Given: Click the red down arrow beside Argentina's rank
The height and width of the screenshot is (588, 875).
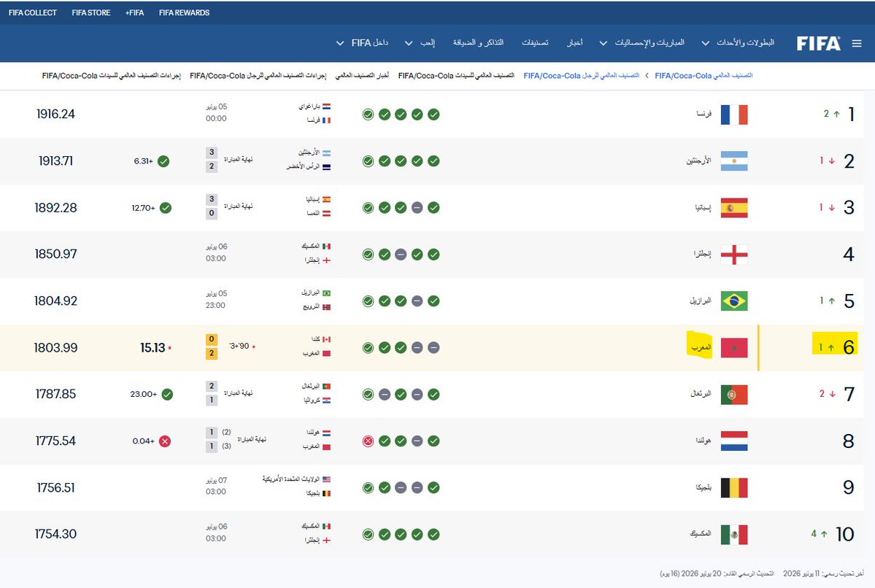Looking at the screenshot, I should click(x=831, y=161).
